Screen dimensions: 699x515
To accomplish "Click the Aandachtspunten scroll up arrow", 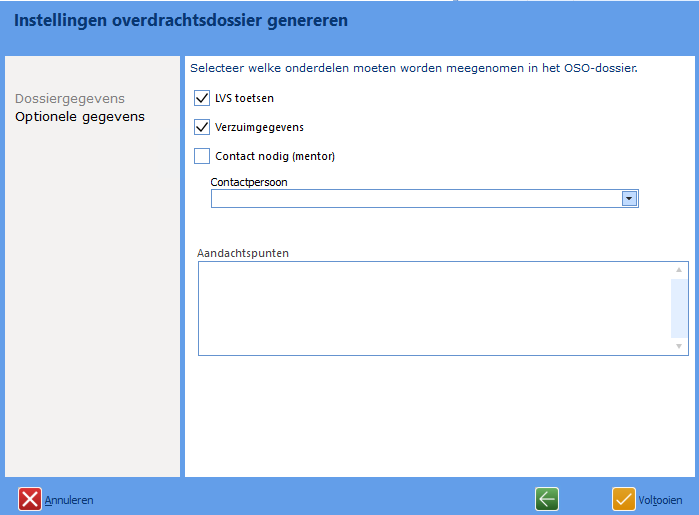I will (679, 270).
